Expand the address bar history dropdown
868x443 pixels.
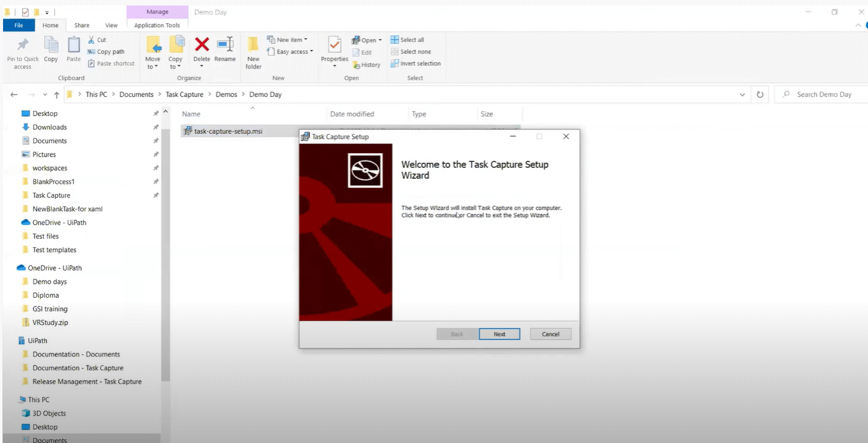tap(742, 95)
